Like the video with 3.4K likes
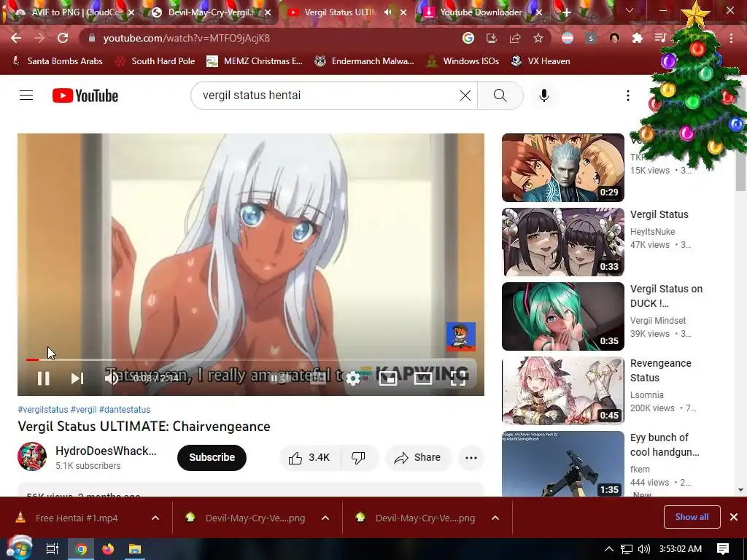This screenshot has height=560, width=747. tap(309, 458)
